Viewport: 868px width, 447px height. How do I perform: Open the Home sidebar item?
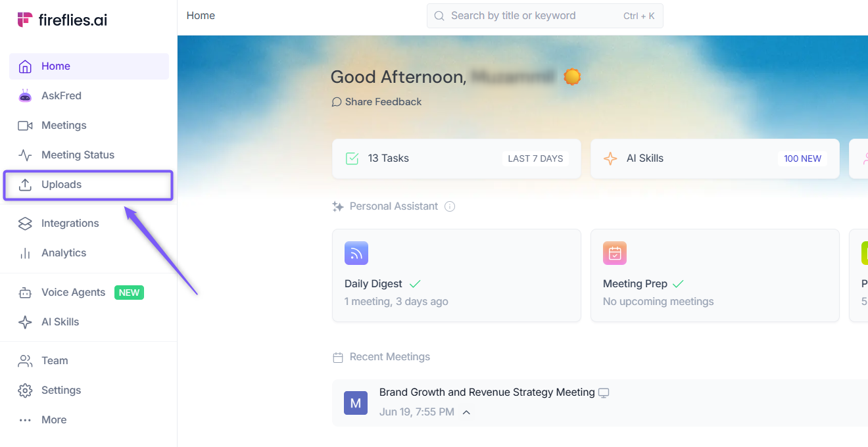tap(89, 66)
